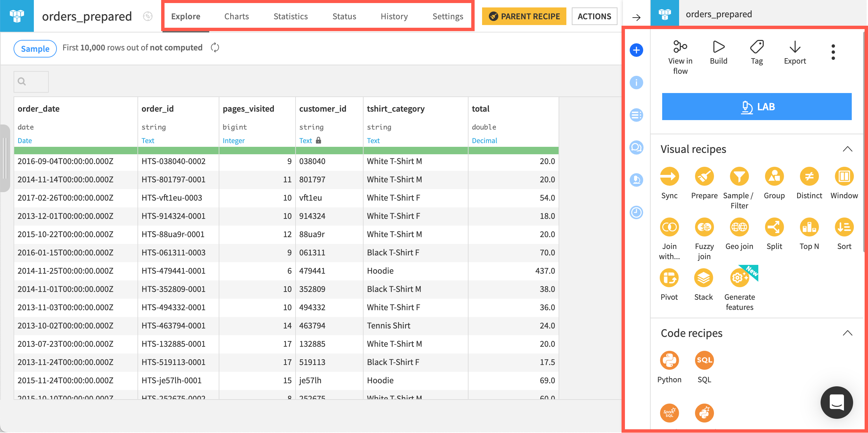Open the timeline clock icon in sidebar

tap(636, 212)
